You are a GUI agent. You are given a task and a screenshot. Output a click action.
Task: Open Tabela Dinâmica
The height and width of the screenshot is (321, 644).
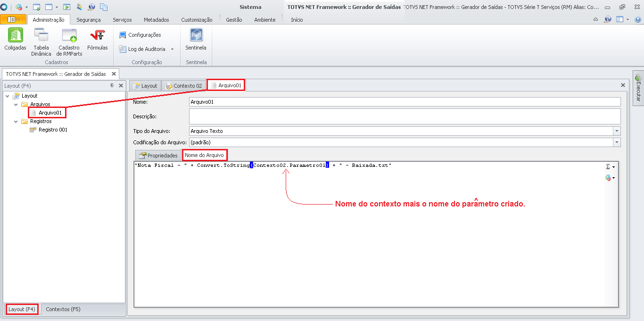41,42
